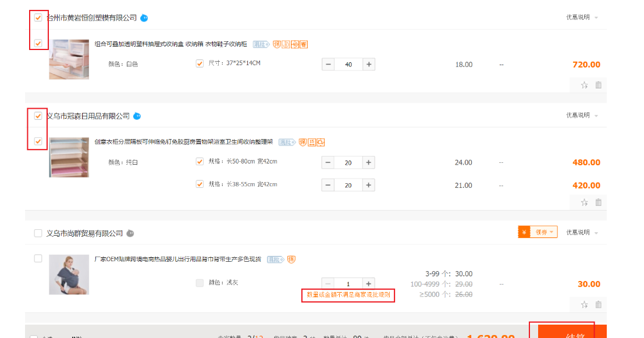Click grey chat icon beside 义乌市尚群贸易有限公司
This screenshot has height=338, width=644.
tap(130, 234)
